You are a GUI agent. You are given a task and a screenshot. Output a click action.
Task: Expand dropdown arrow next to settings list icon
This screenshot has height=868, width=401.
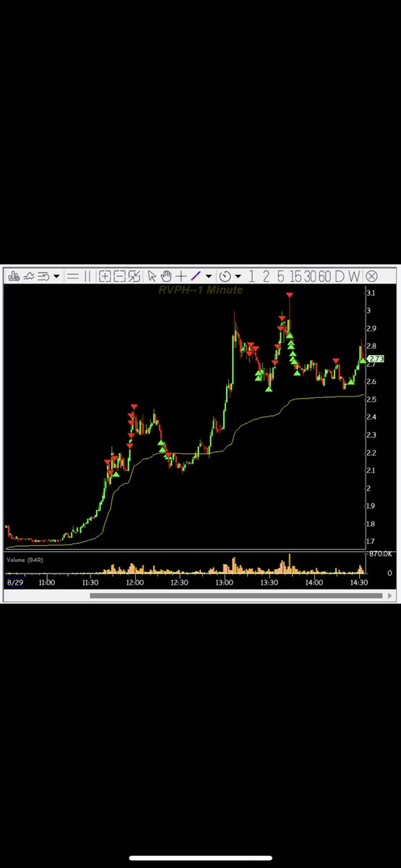tap(56, 276)
